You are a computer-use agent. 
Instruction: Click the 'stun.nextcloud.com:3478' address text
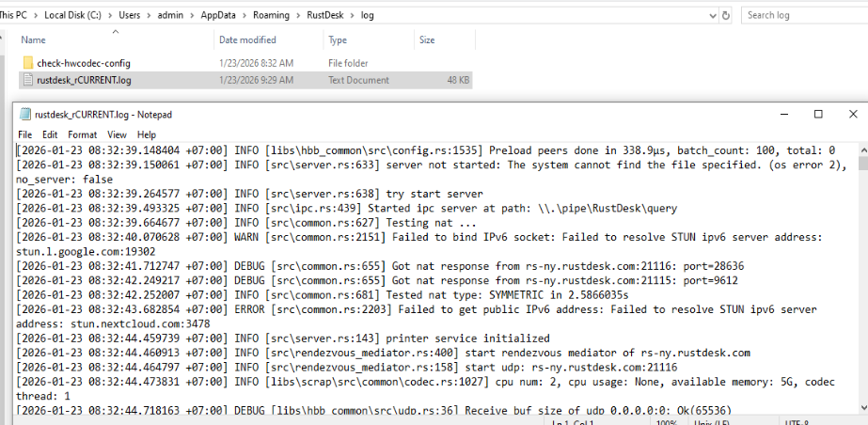point(140,323)
